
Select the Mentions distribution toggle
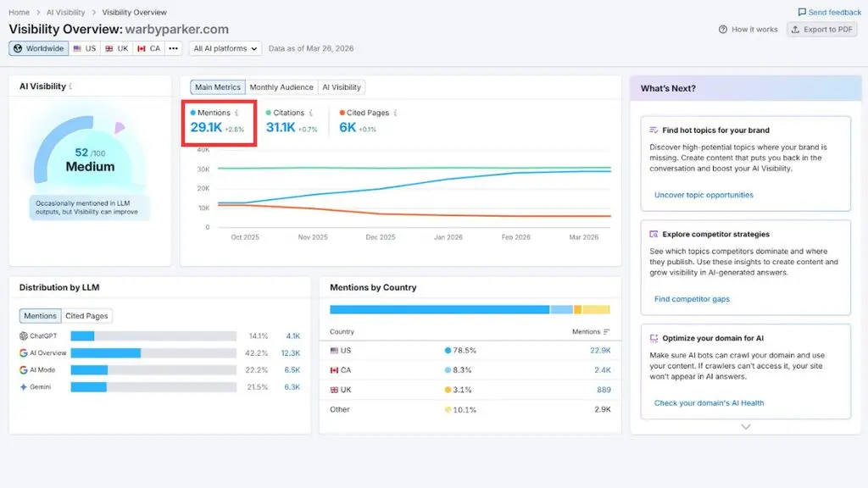click(40, 316)
